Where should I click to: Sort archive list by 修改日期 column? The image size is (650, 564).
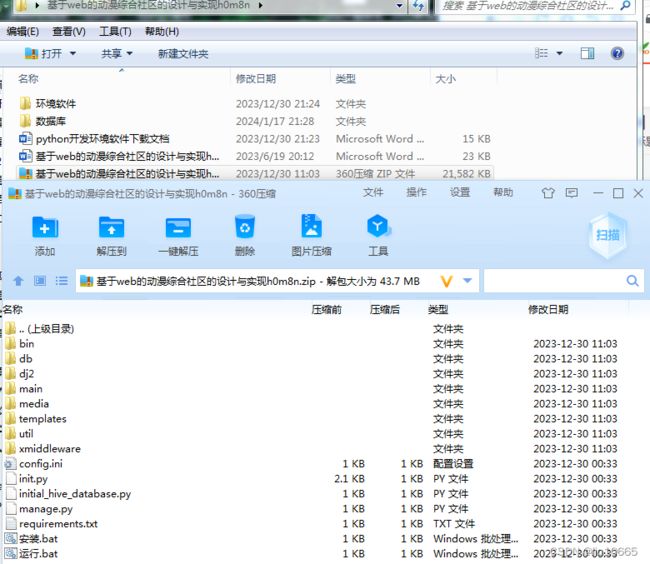[548, 310]
